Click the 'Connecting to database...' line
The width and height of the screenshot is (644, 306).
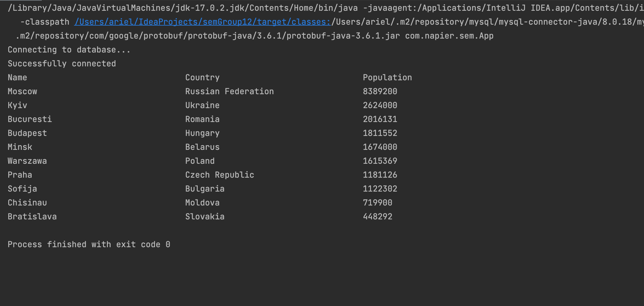(69, 50)
